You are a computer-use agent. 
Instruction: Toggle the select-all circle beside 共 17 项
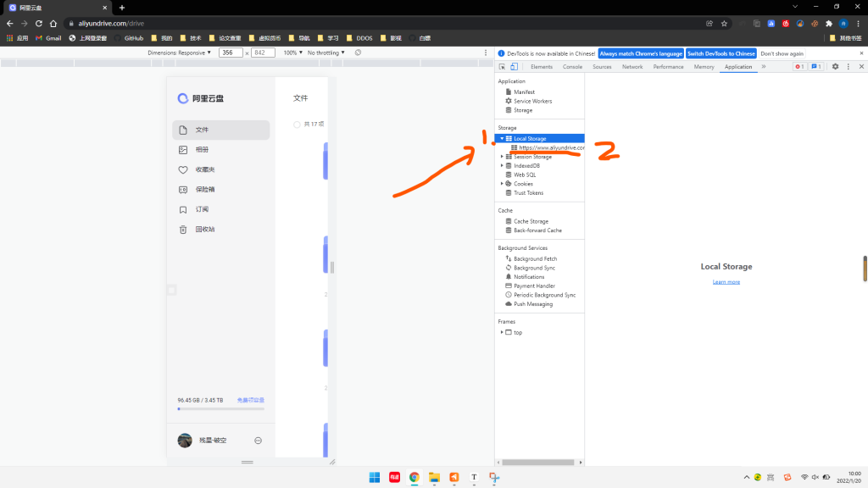(x=297, y=125)
